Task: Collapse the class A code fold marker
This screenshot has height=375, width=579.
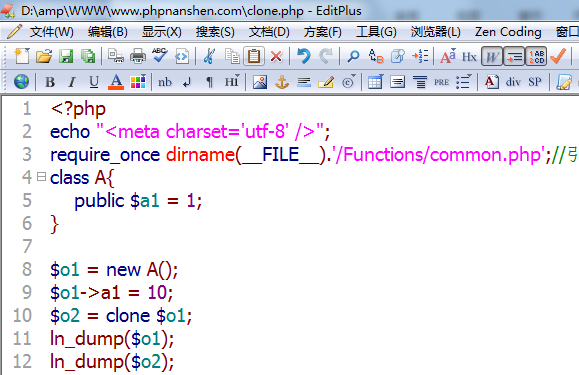Action: pyautogui.click(x=41, y=177)
